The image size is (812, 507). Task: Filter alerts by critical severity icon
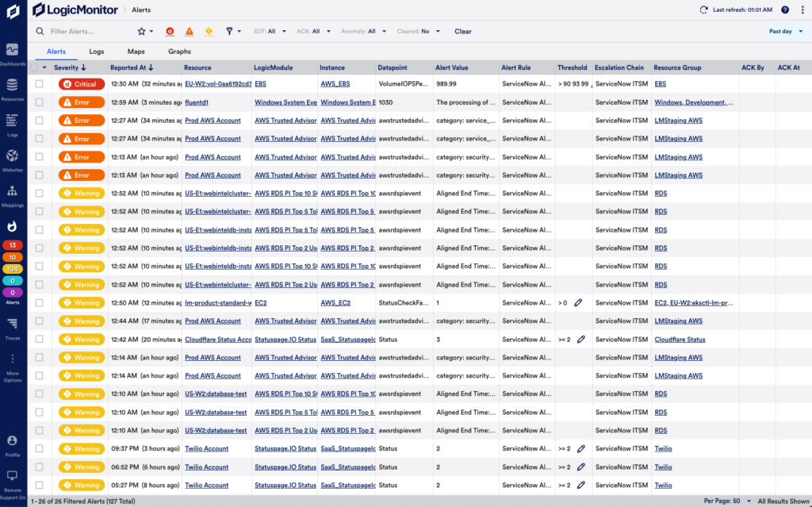pos(170,32)
